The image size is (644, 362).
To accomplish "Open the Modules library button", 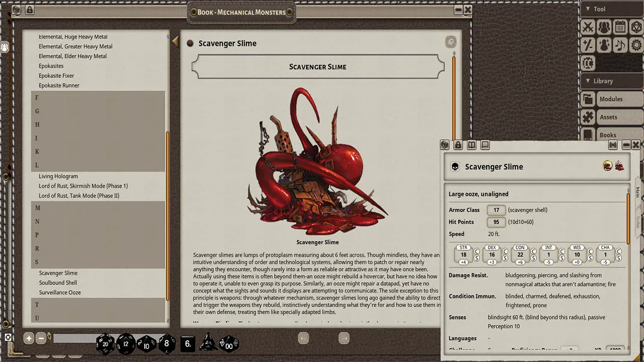I will [619, 99].
